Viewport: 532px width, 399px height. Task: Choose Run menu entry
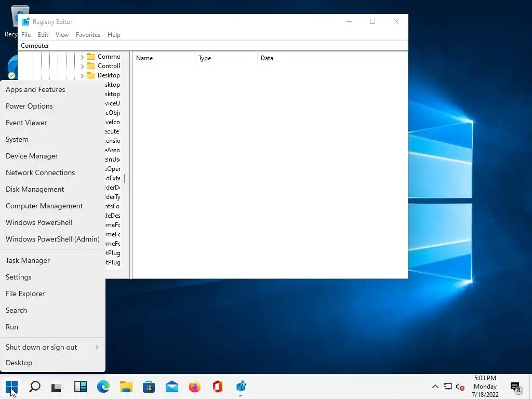52,327
